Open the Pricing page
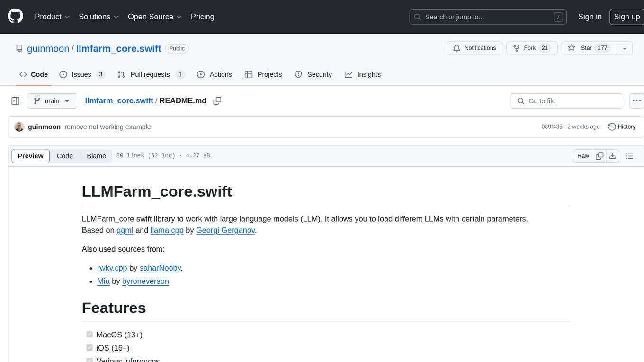This screenshot has height=362, width=644. 202,17
